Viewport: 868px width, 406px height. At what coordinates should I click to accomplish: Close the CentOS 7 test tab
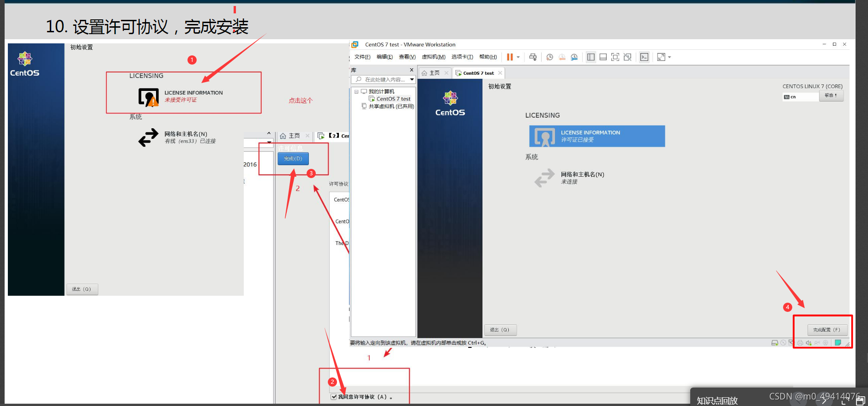[500, 73]
